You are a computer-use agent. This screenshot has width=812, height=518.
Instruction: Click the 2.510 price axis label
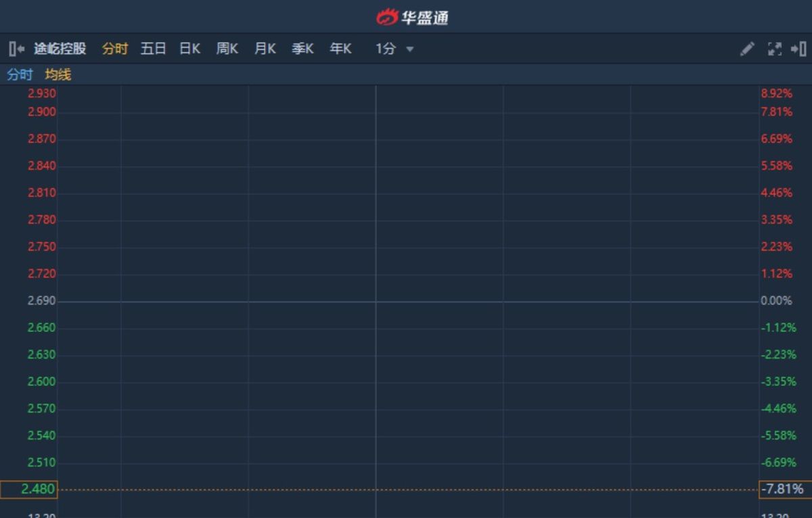[x=42, y=463]
